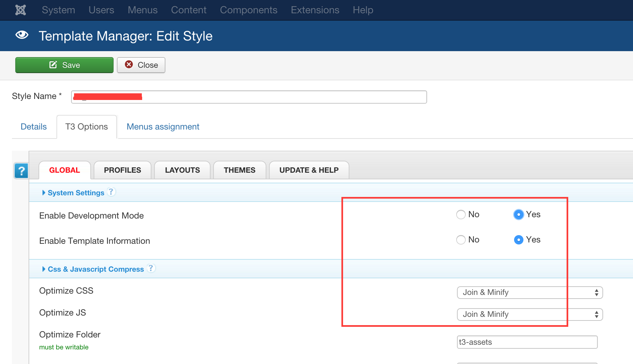
Task: Open the Optimize JS dropdown
Action: click(x=530, y=315)
